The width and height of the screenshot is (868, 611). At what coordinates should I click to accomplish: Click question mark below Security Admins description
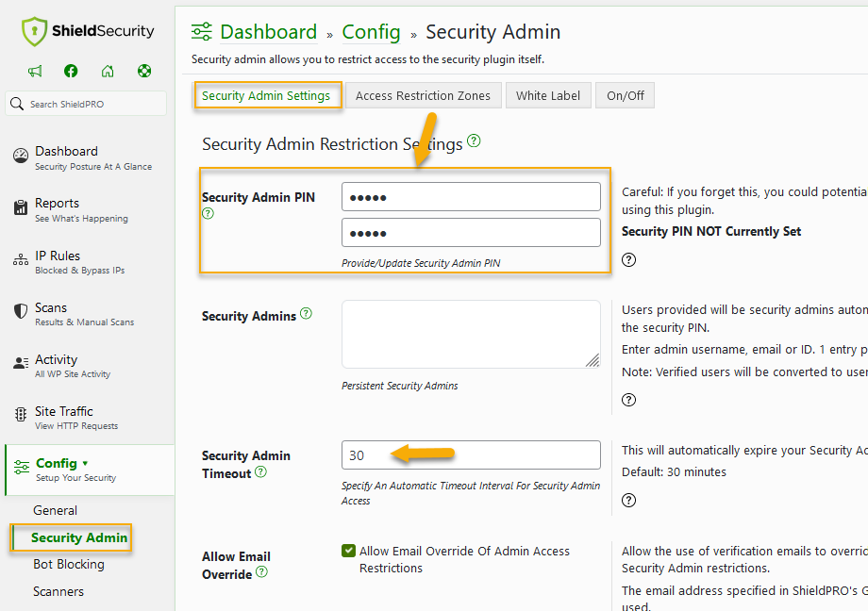pos(629,400)
